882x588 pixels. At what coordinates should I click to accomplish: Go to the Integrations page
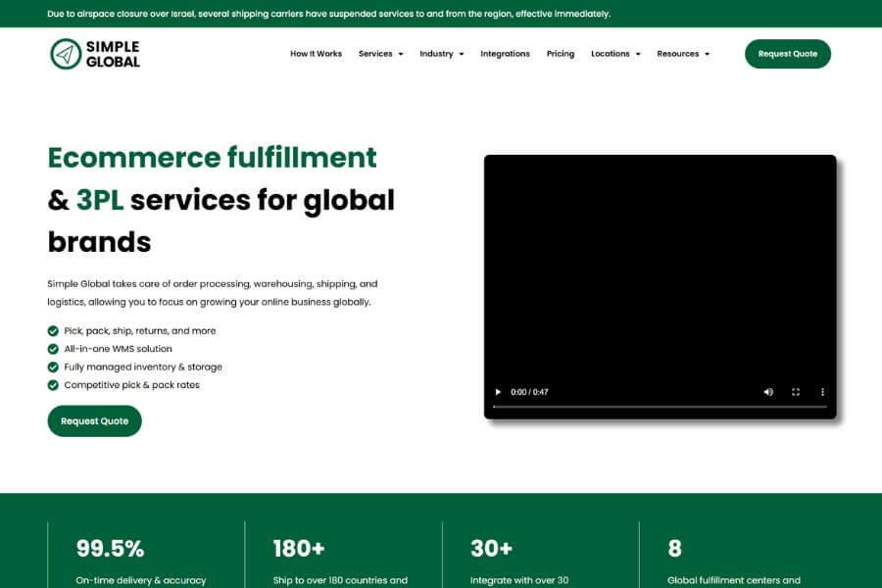point(505,54)
